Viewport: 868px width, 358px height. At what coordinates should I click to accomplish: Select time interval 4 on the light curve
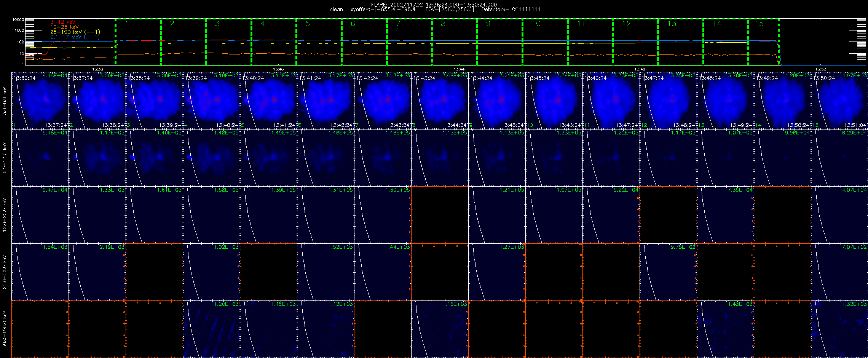[x=274, y=42]
